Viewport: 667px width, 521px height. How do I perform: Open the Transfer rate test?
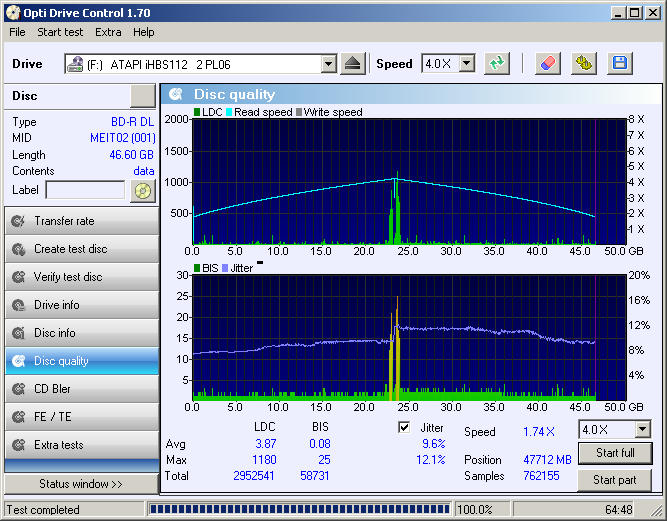pyautogui.click(x=82, y=221)
